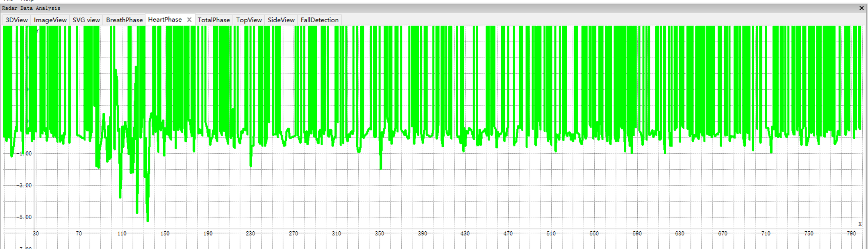Open the TopView tab
Screen dimensions: 868x249
[249, 20]
